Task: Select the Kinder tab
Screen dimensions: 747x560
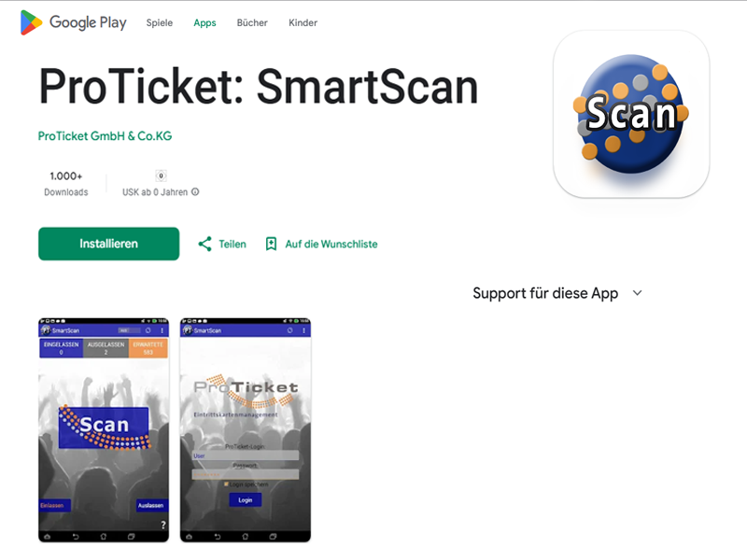Action: (303, 22)
